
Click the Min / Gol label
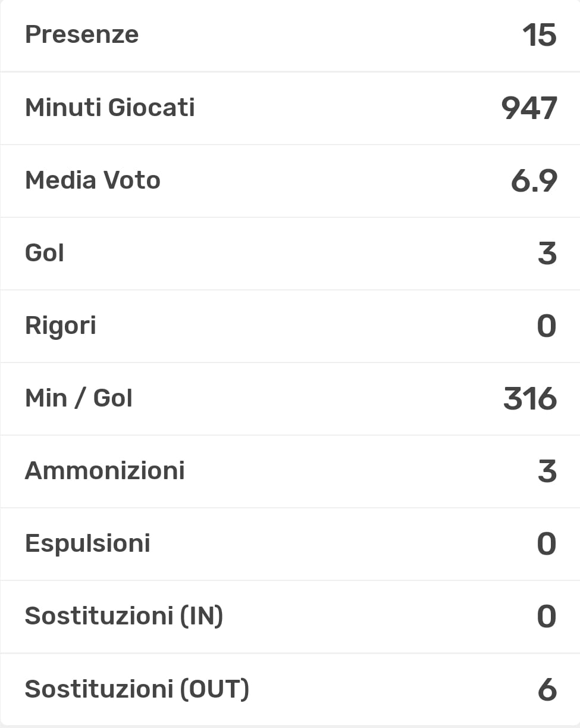pos(79,398)
